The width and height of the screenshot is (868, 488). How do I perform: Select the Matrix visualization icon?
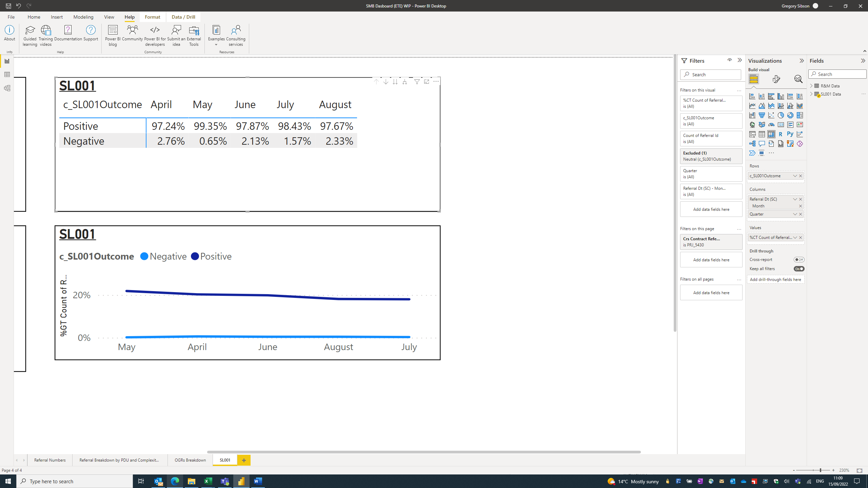(x=771, y=134)
